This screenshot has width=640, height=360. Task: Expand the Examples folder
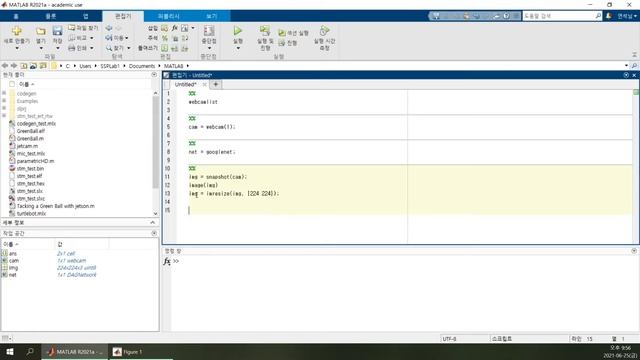tap(4, 101)
